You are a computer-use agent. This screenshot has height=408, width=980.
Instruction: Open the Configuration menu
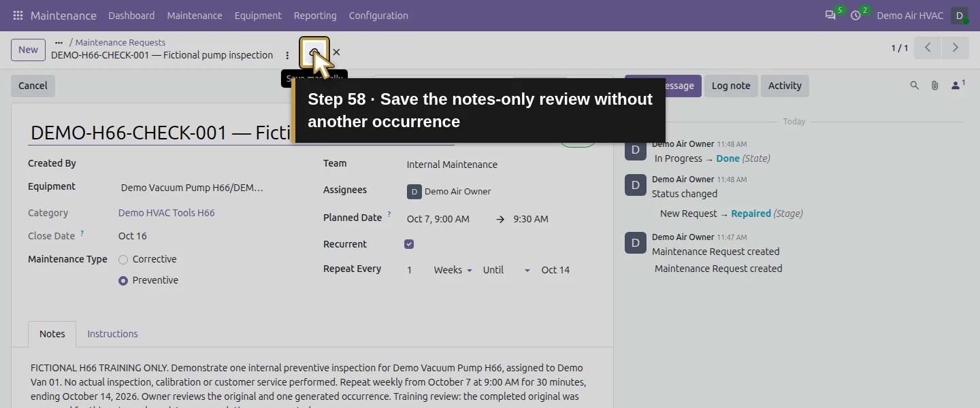tap(378, 16)
